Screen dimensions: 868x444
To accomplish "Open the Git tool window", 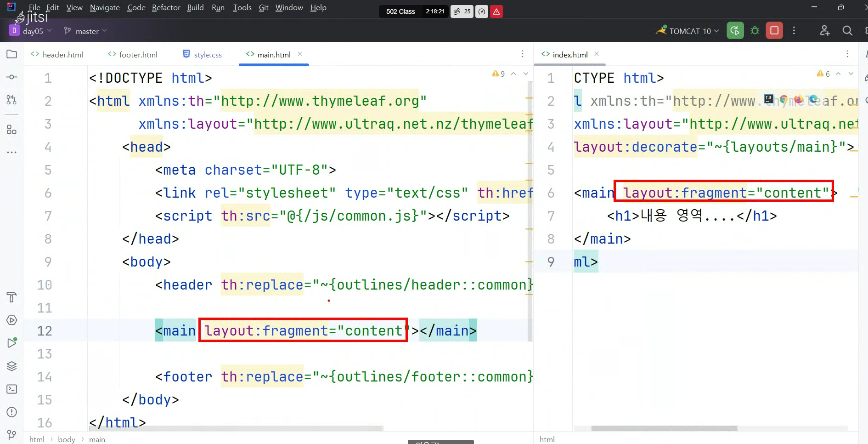I will 12,434.
